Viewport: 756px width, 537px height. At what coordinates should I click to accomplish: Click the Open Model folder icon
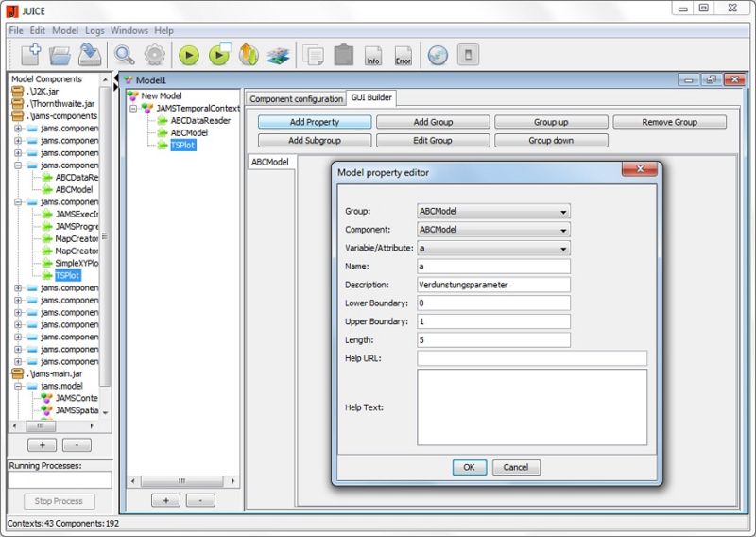(x=60, y=55)
